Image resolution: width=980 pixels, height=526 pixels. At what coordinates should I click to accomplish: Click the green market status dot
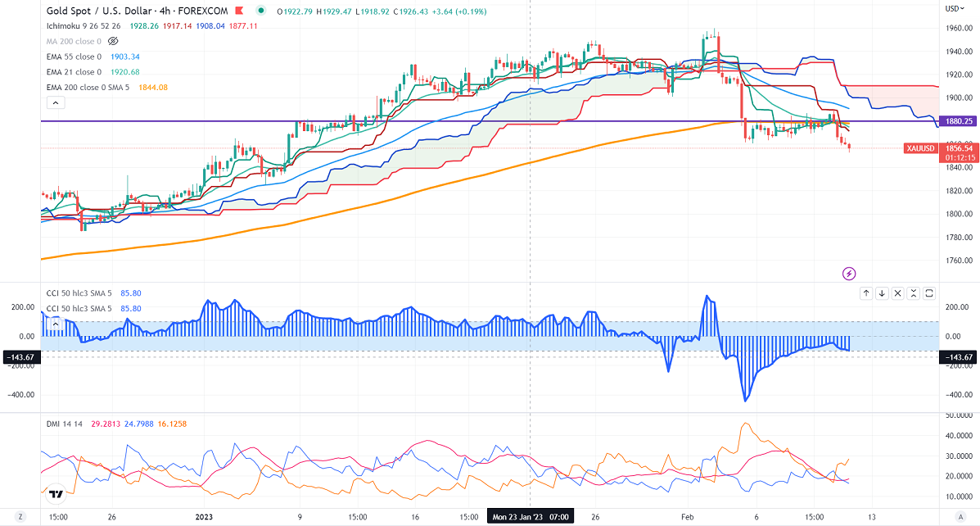tap(260, 11)
